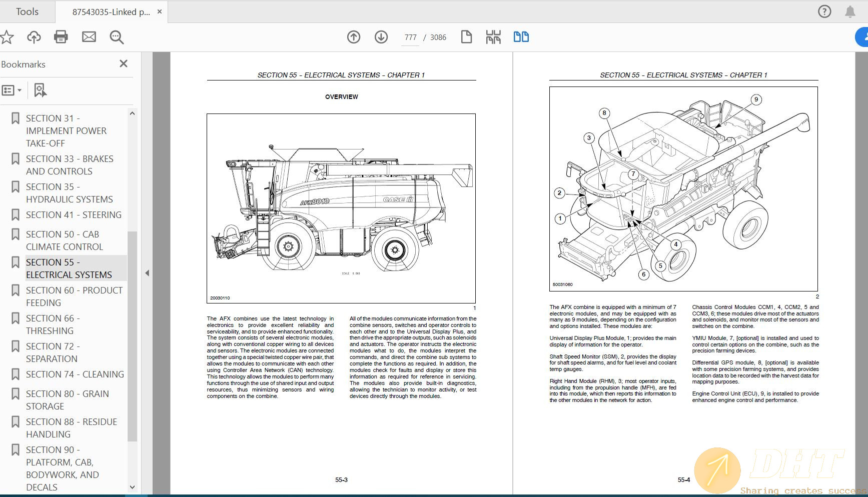Click the page number field showing 777

click(x=410, y=37)
